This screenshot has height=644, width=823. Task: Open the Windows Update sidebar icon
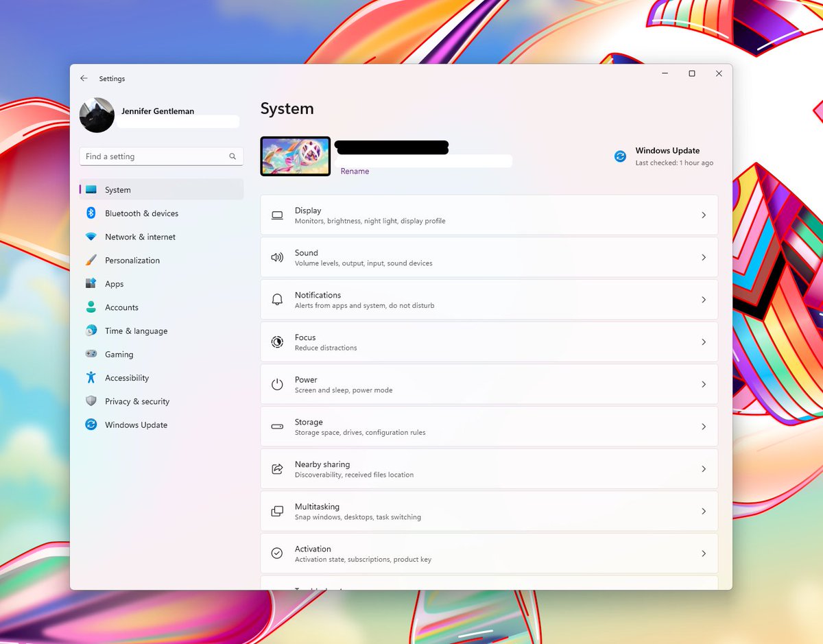(91, 425)
